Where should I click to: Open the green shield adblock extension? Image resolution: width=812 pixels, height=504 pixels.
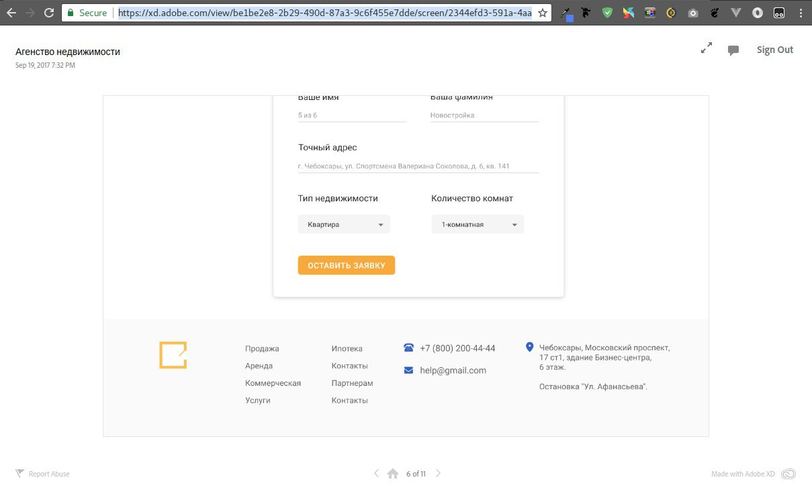pos(608,12)
